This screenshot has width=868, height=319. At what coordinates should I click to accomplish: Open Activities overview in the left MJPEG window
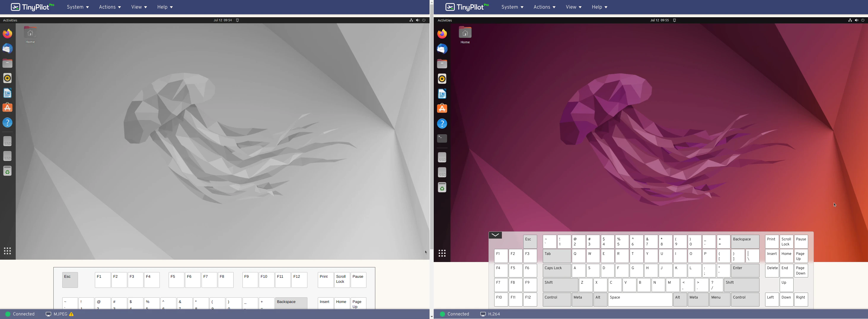click(10, 20)
